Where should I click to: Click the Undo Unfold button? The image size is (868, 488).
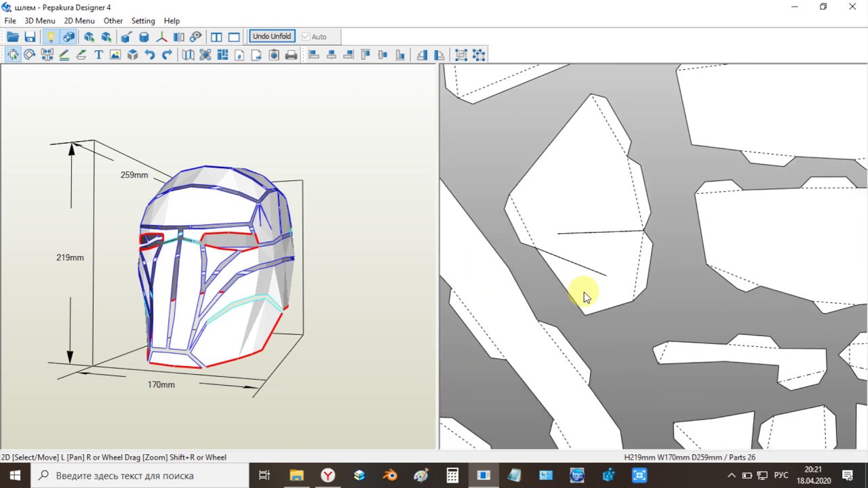(272, 37)
